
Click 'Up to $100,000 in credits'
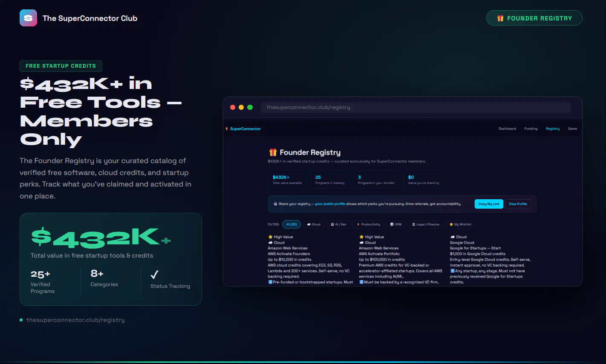(382, 259)
